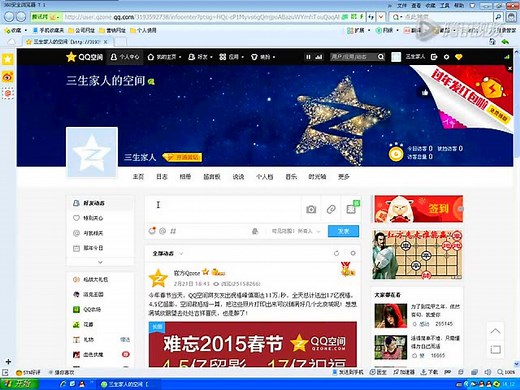
Task: Click the magnifier in the Qzone search
Action: [x=381, y=57]
